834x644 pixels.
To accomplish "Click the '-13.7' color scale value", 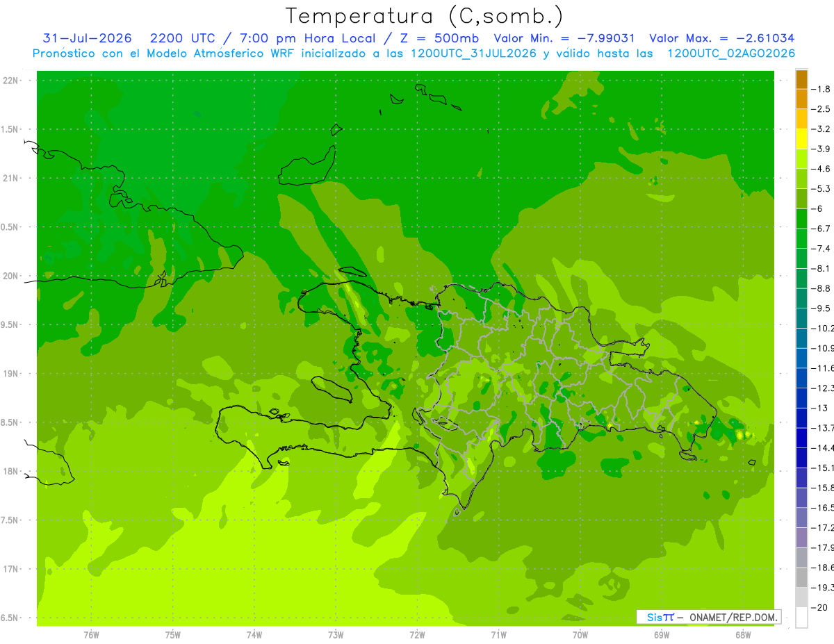I will [823, 427].
